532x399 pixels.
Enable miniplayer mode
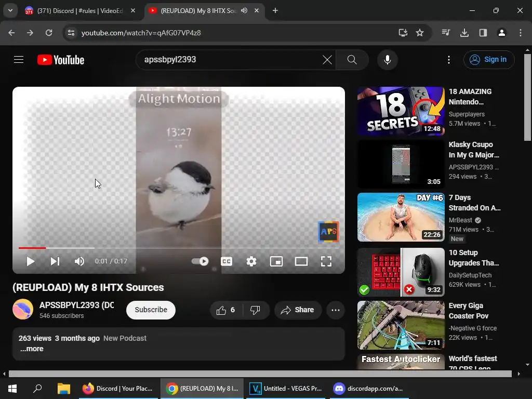pos(276,261)
